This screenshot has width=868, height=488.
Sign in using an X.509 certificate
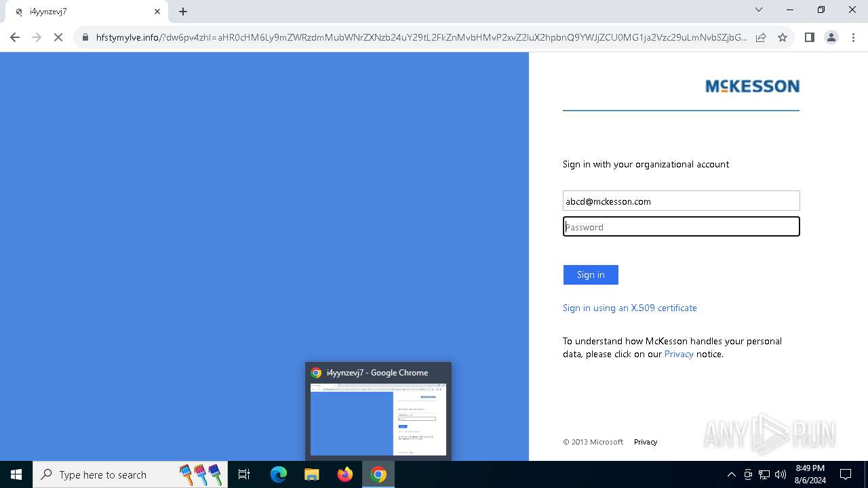pos(629,308)
